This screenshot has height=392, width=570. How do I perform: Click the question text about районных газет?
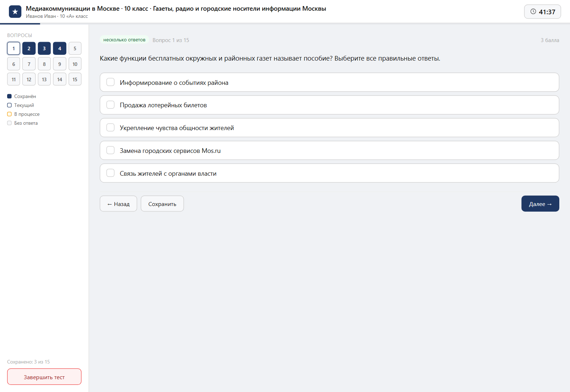point(270,58)
